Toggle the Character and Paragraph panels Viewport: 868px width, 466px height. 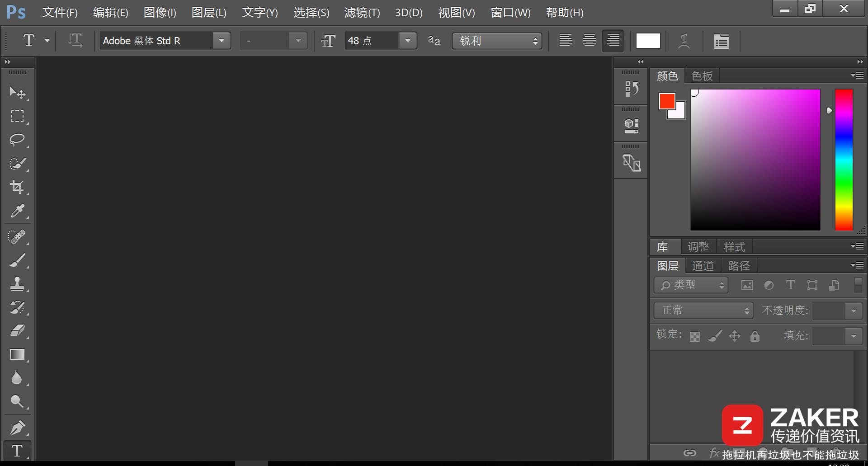[721, 41]
